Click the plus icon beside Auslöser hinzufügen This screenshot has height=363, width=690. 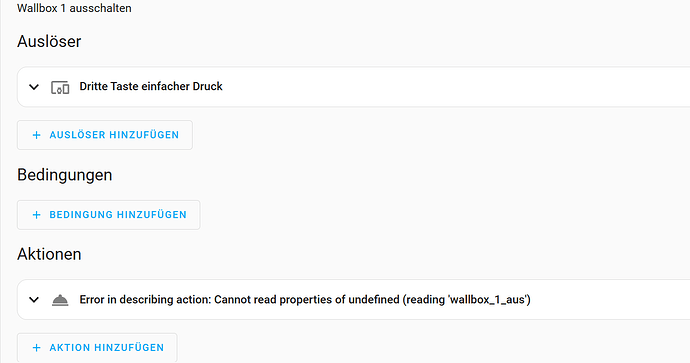(x=37, y=135)
